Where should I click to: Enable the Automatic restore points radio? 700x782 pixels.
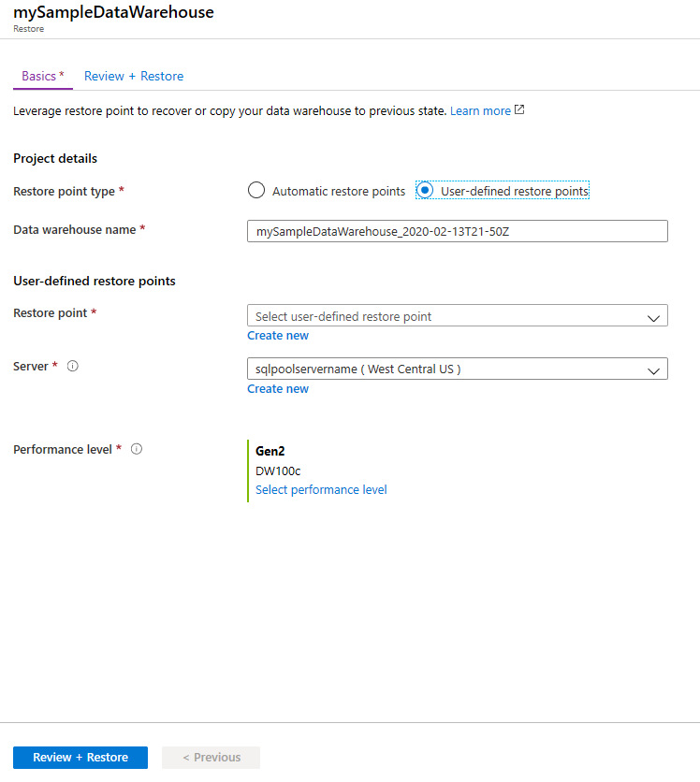coord(256,190)
